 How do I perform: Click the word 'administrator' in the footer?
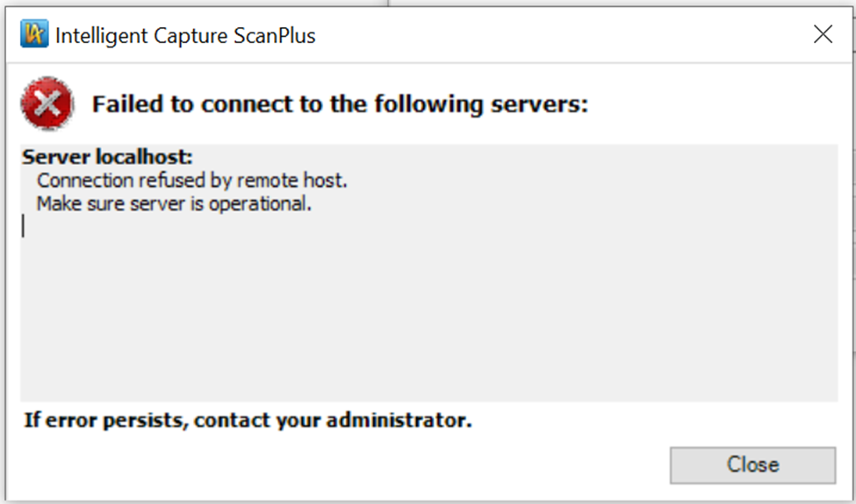(x=399, y=420)
